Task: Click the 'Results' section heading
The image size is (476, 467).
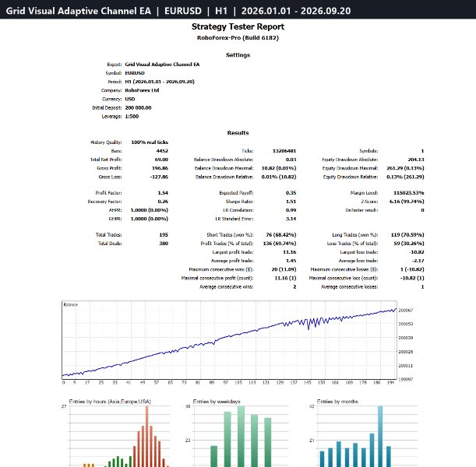Action: (238, 133)
